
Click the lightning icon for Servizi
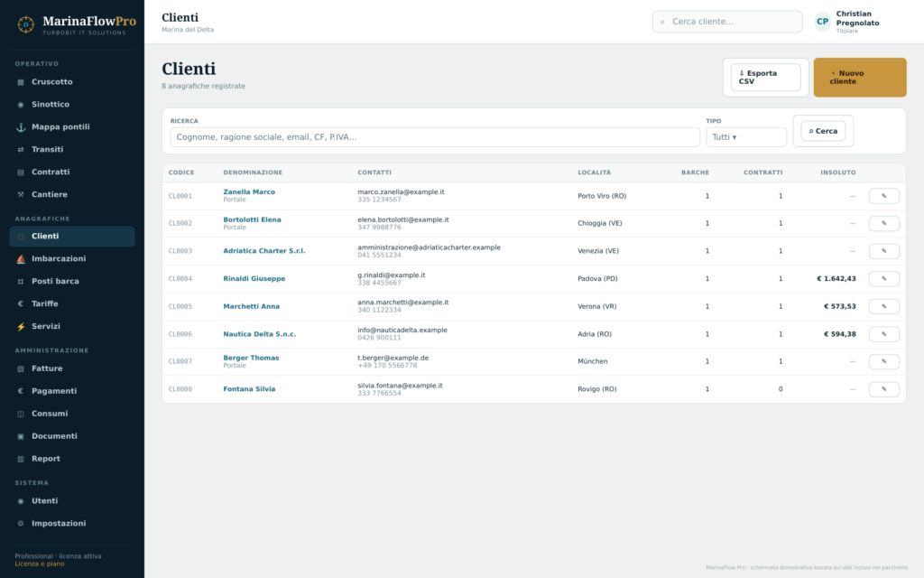pyautogui.click(x=21, y=327)
